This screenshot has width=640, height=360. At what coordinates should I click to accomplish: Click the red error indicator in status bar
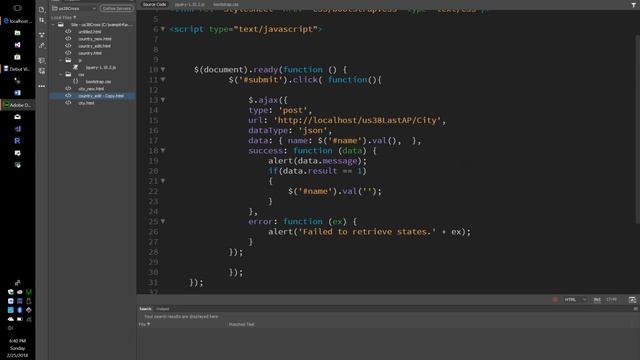tap(555, 300)
